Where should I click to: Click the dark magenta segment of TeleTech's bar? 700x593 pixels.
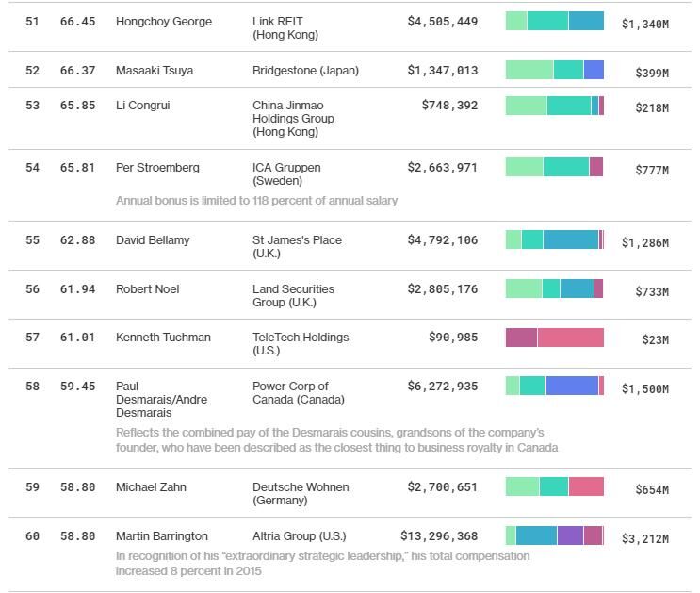[521, 338]
